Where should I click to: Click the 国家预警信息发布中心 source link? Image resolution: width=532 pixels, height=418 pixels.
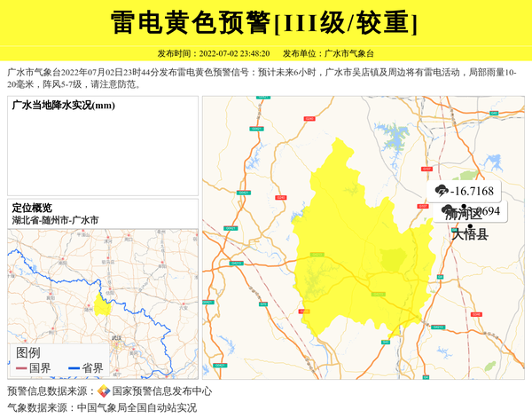point(161,391)
